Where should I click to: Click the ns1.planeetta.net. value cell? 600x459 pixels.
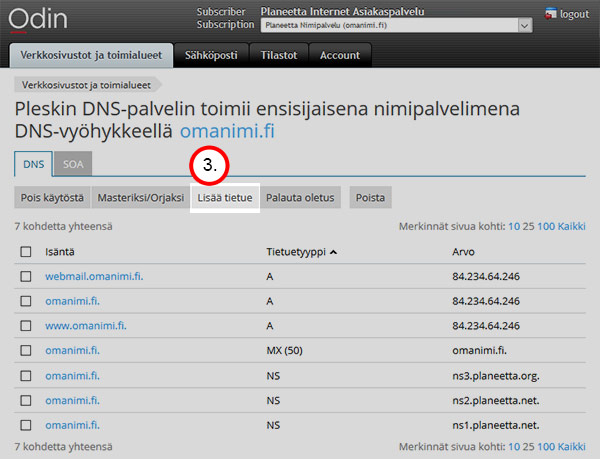(x=496, y=425)
